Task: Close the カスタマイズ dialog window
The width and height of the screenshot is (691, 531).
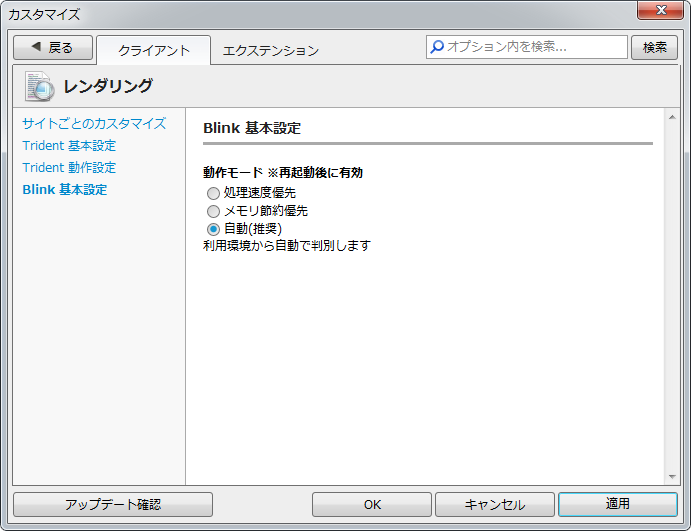Action: click(x=660, y=11)
